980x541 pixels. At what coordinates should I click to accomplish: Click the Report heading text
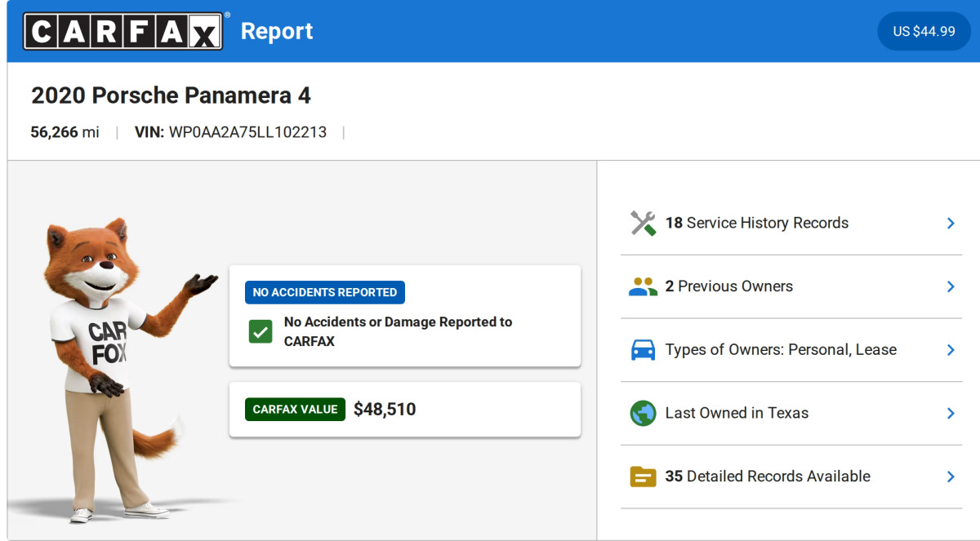point(277,32)
